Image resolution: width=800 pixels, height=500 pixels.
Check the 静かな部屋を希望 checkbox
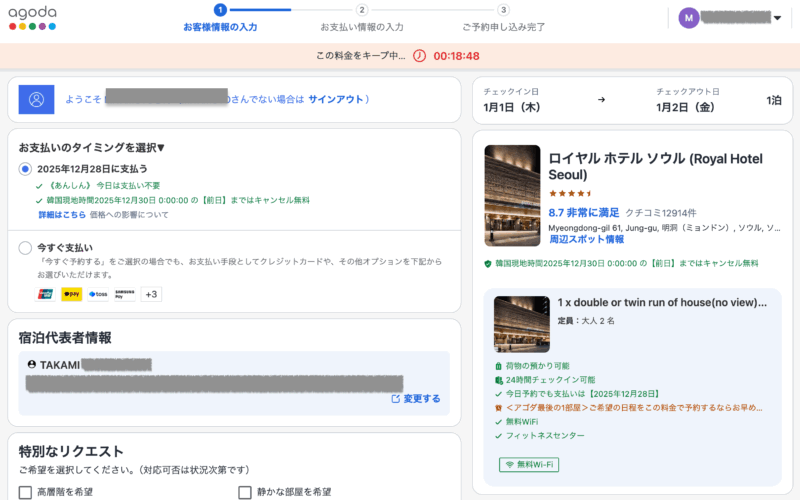(245, 492)
